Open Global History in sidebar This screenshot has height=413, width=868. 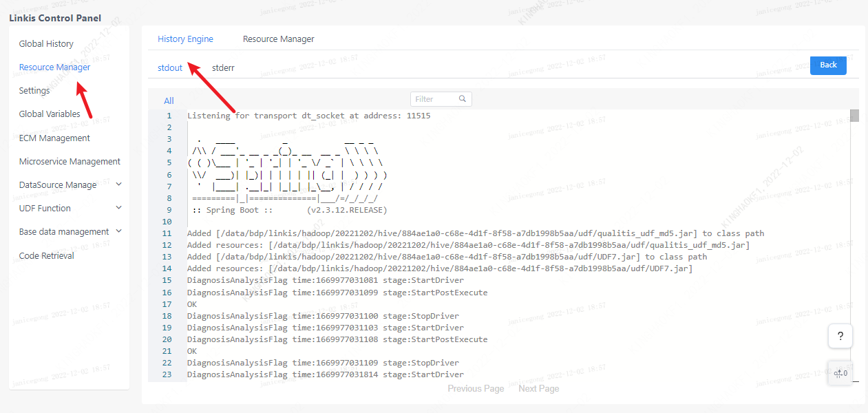[46, 44]
